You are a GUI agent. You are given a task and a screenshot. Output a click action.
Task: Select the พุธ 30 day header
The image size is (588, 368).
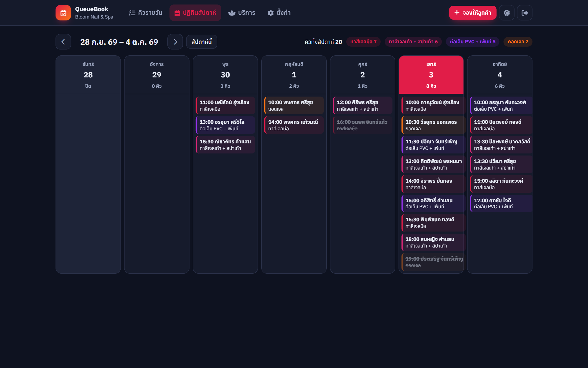point(225,75)
